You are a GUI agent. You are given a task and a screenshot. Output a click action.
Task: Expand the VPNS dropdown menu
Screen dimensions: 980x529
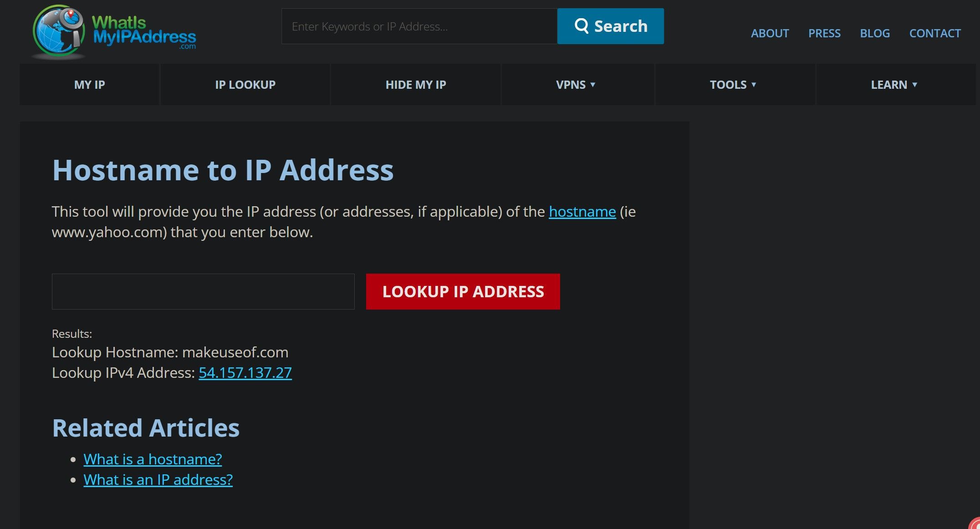(577, 84)
